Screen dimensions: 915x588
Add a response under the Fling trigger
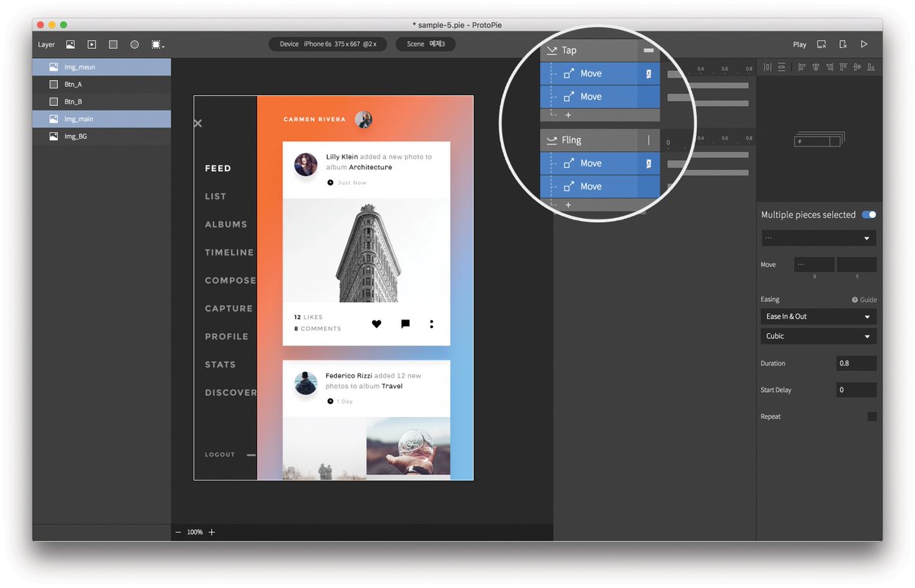click(x=568, y=205)
